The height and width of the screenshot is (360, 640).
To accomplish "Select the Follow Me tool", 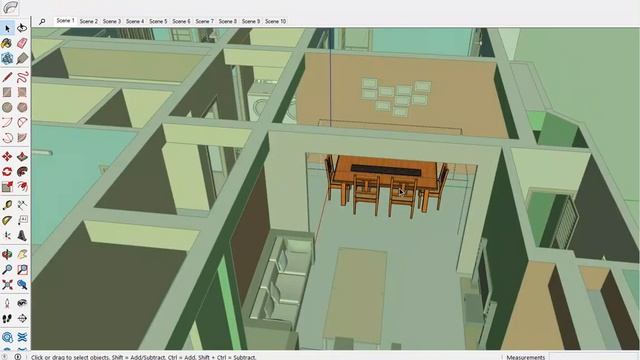I will 22,172.
